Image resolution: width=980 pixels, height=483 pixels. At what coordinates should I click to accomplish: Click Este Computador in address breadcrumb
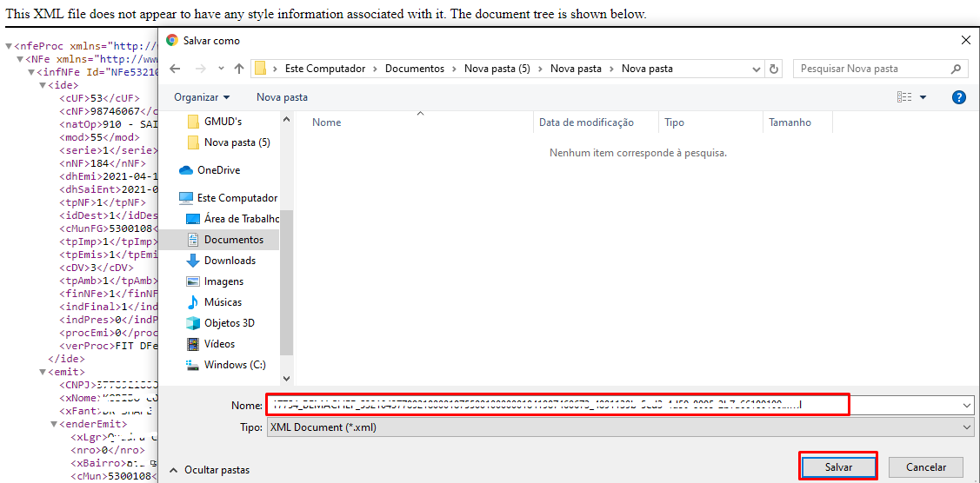pyautogui.click(x=324, y=69)
